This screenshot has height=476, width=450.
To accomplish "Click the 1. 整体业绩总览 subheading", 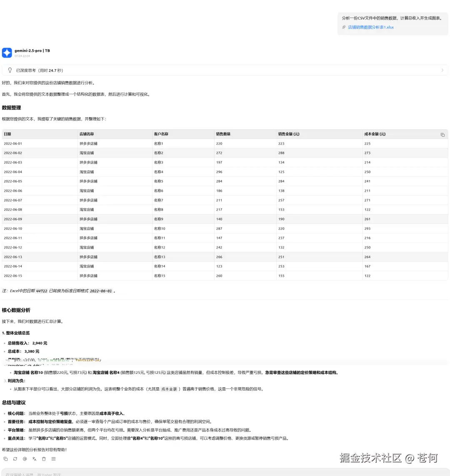I will [16, 333].
